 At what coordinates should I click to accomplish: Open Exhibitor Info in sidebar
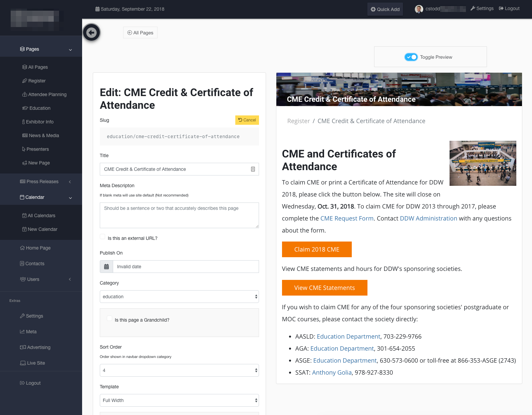[38, 122]
